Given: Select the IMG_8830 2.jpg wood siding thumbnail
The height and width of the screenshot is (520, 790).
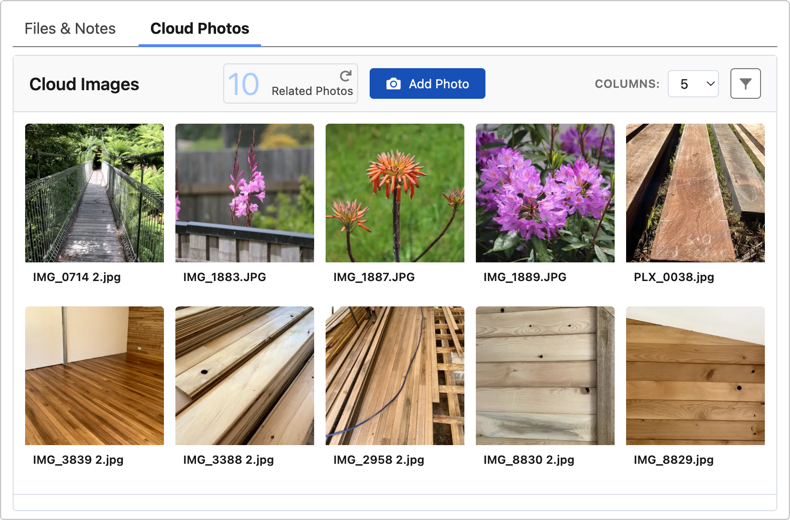Looking at the screenshot, I should (545, 376).
